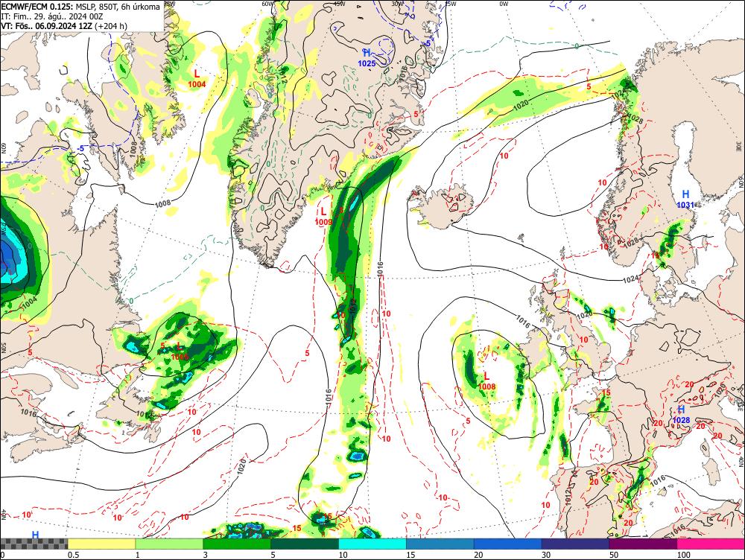Click the yellow 0.5–1 legend swatch
Viewport: 745px width, 560px height.
point(101,544)
